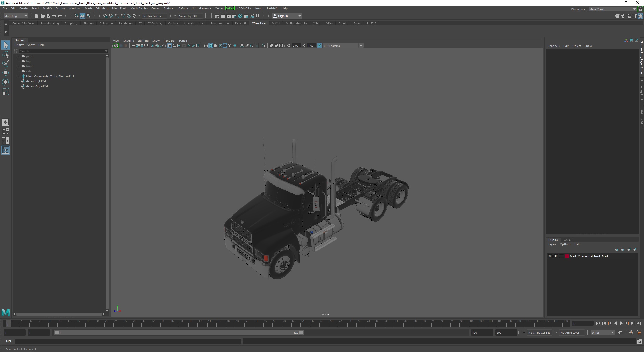Click the persp camera label in viewport
This screenshot has height=352, width=644.
click(x=325, y=314)
